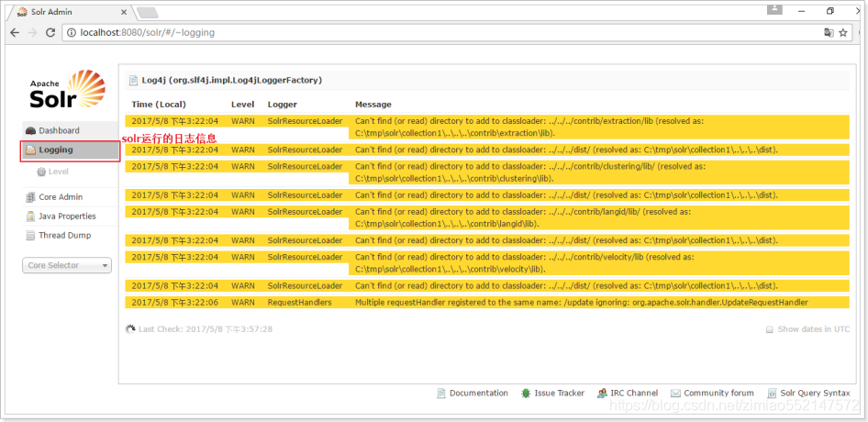Click the Message column header
The image size is (868, 422).
373,104
